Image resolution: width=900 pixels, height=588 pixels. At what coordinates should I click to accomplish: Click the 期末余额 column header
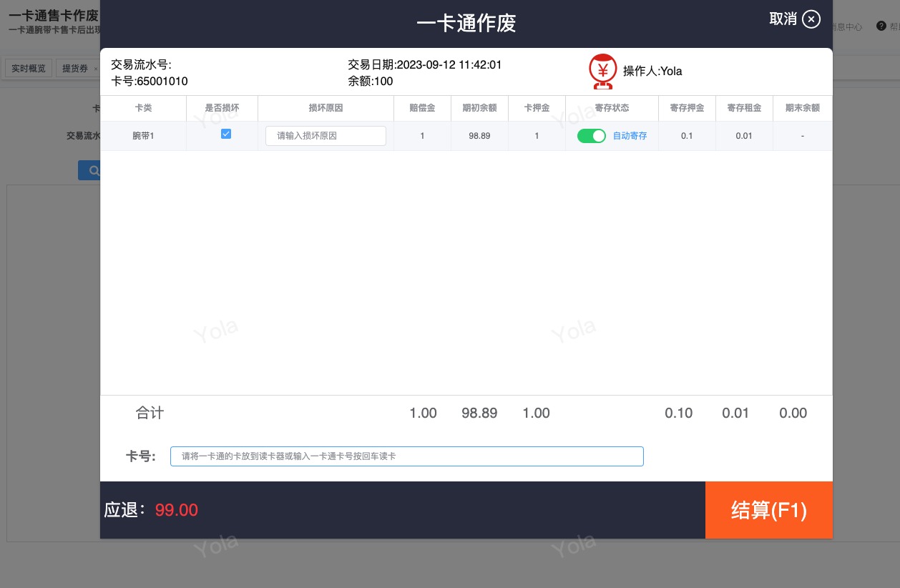pyautogui.click(x=802, y=108)
